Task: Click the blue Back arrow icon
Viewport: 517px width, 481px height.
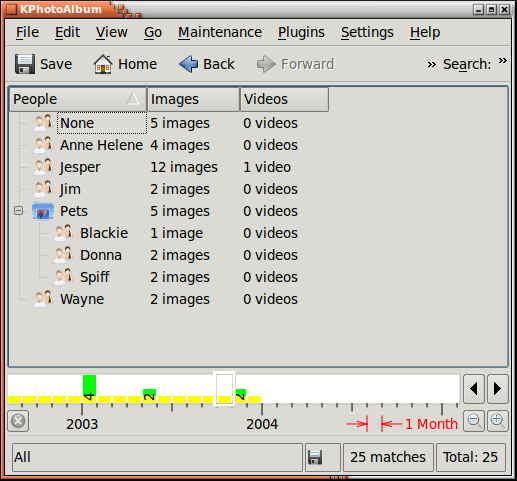Action: pyautogui.click(x=188, y=64)
